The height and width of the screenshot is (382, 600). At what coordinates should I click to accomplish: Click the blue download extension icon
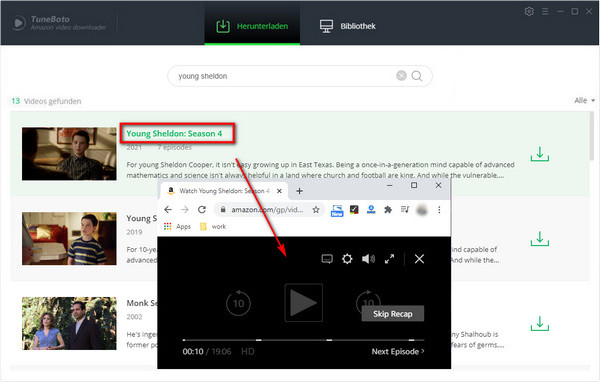click(371, 209)
